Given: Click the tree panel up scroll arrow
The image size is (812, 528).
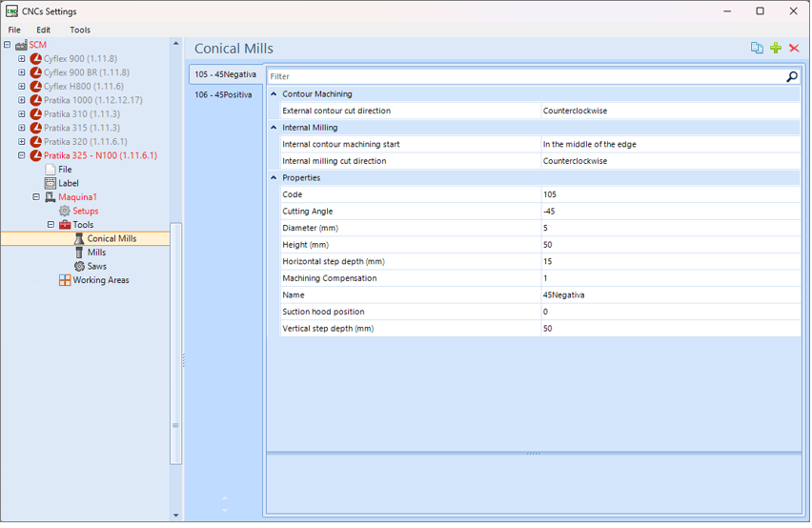Looking at the screenshot, I should [176, 44].
